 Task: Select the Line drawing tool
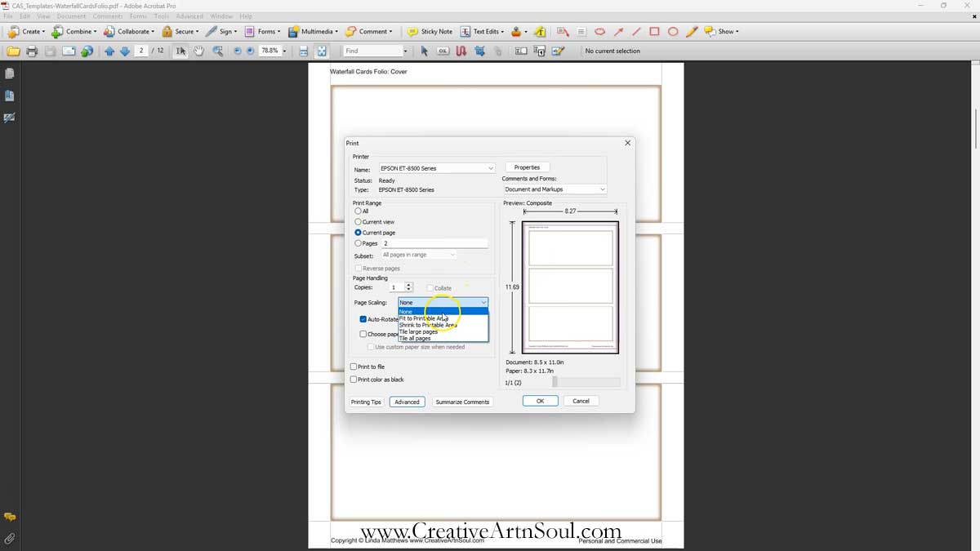coord(636,32)
